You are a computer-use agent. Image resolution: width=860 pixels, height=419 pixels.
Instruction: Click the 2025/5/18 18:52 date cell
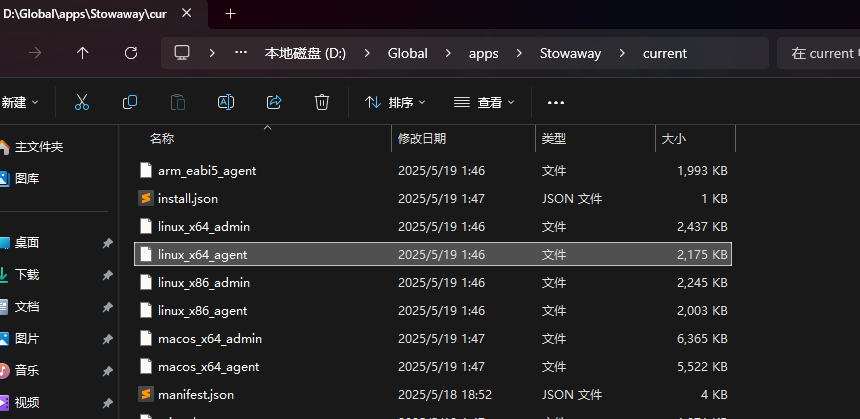tap(445, 394)
